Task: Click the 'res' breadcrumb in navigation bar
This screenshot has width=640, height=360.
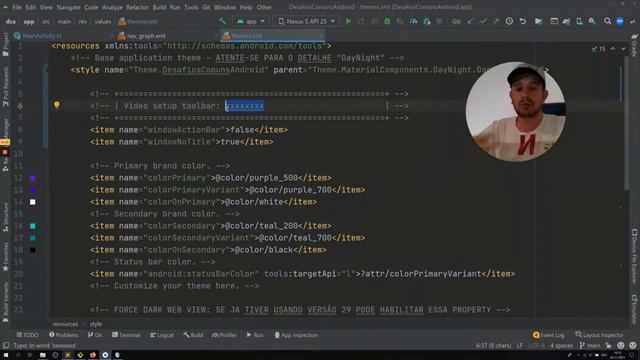Action: 83,21
